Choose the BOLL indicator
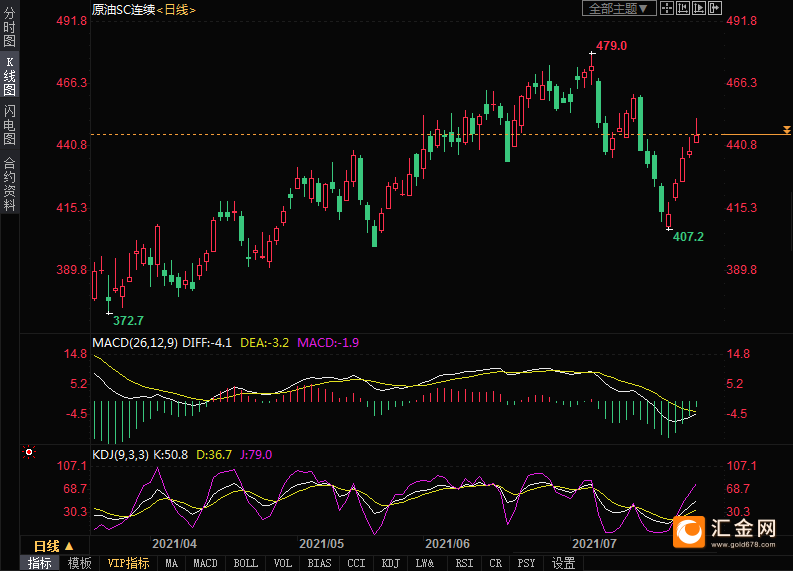 pyautogui.click(x=246, y=563)
